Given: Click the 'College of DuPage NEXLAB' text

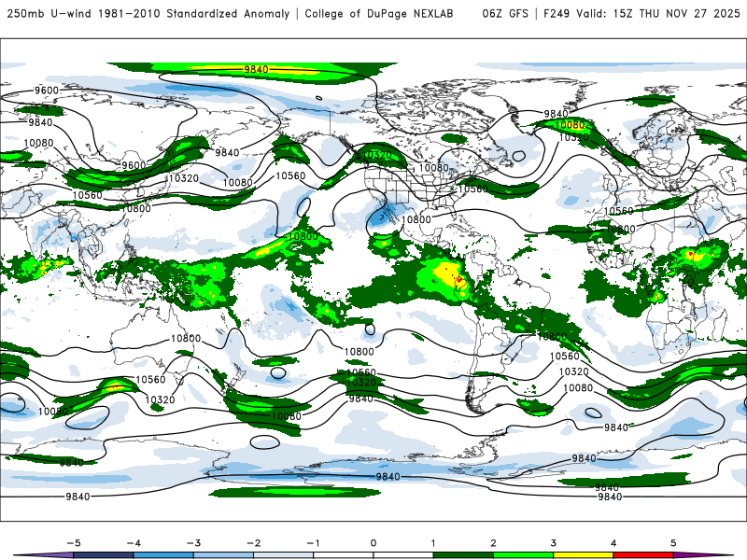Looking at the screenshot, I should coord(379,14).
